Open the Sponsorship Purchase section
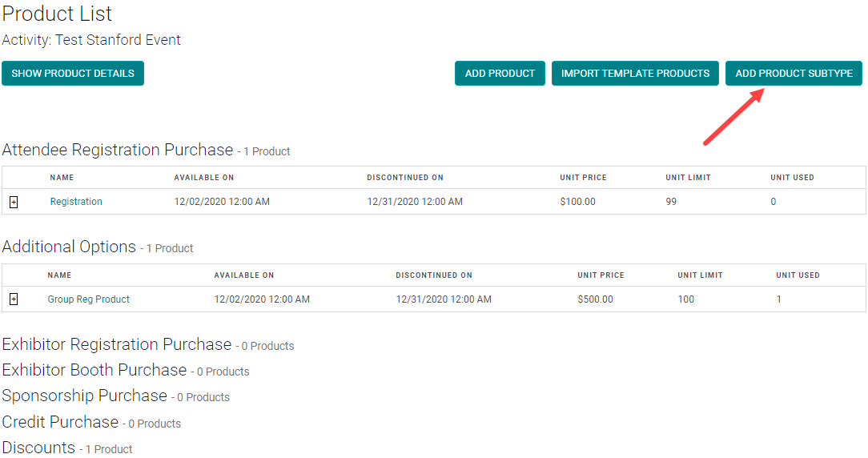Viewport: 868px width, 458px height. pyautogui.click(x=84, y=396)
